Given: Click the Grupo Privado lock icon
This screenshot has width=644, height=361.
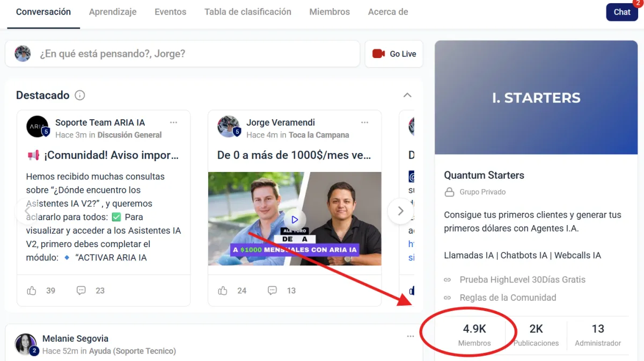Looking at the screenshot, I should 449,192.
